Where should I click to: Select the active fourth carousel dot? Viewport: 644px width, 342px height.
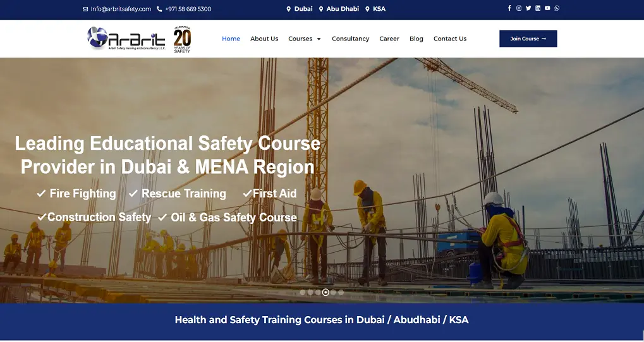click(325, 292)
